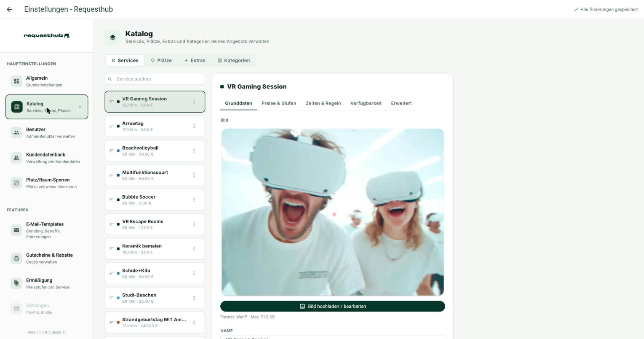
Task: Open three-dot menu for Arrowtag
Action: (x=194, y=126)
